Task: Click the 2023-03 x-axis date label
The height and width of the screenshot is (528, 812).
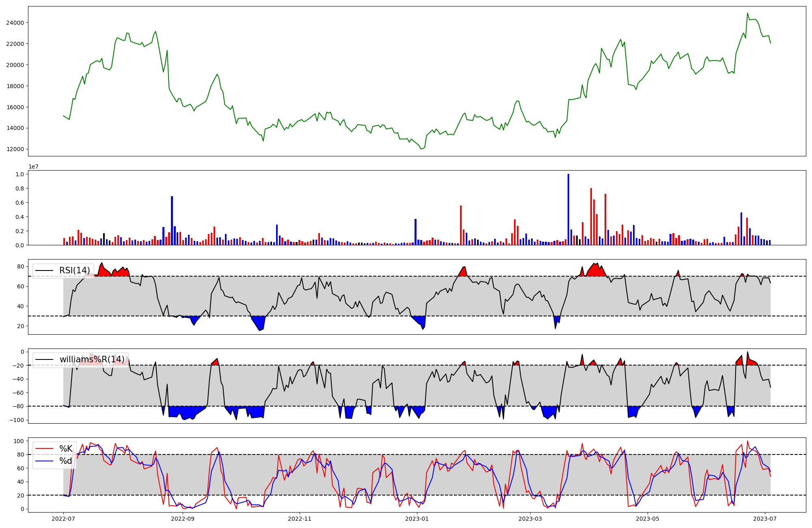Action: click(x=530, y=519)
